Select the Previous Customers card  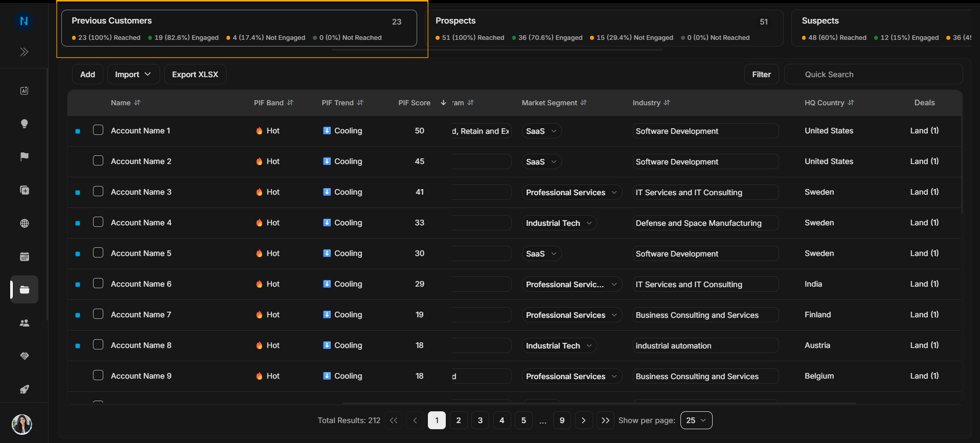click(239, 28)
